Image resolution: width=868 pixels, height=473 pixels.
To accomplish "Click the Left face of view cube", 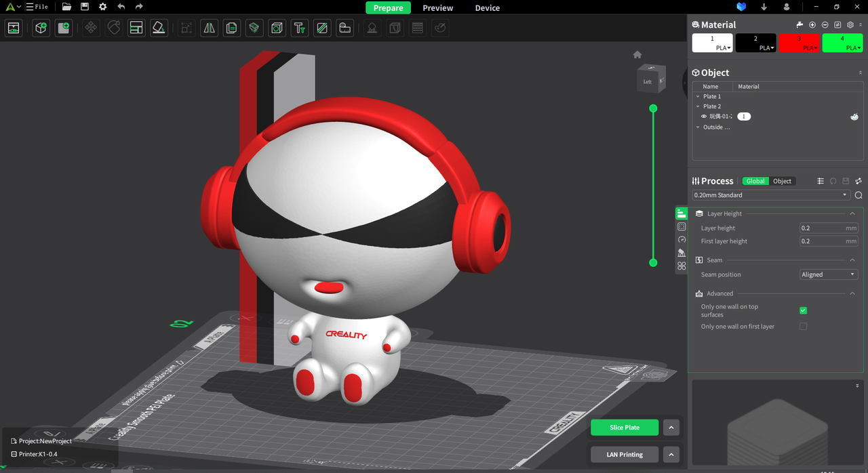I will tap(648, 81).
